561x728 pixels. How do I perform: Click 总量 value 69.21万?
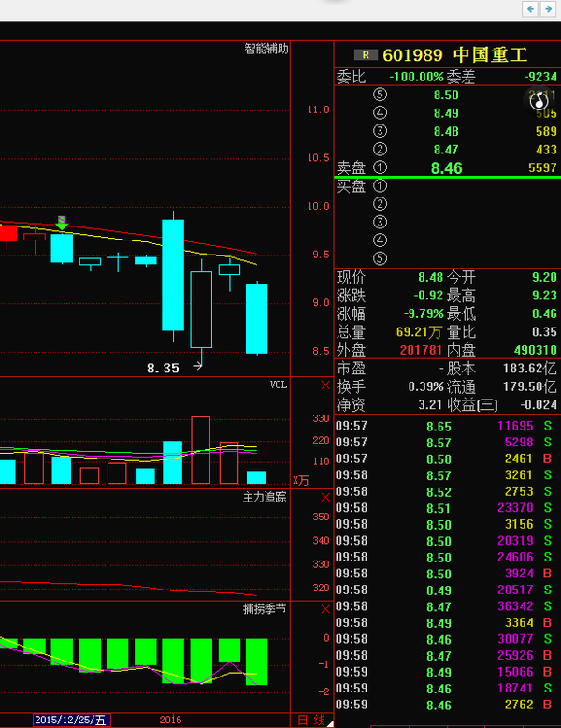coord(419,332)
